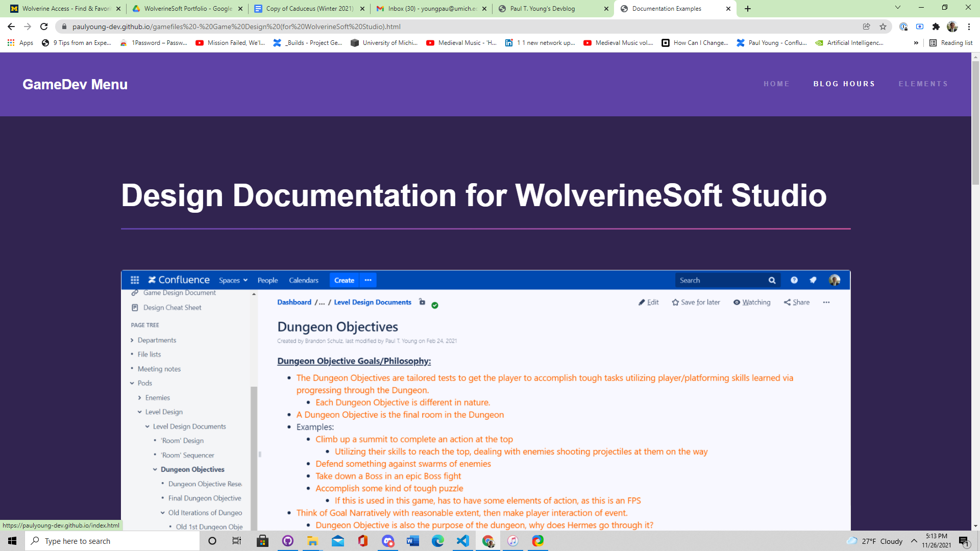Screen dimensions: 980x551
Task: Open Design Cheat Sheet shortcut
Action: 172,308
